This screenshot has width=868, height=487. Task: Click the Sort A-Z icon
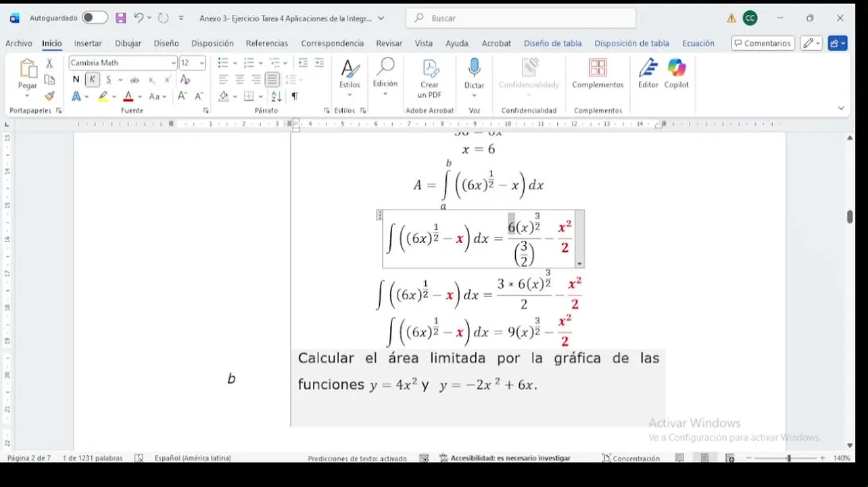click(x=276, y=97)
